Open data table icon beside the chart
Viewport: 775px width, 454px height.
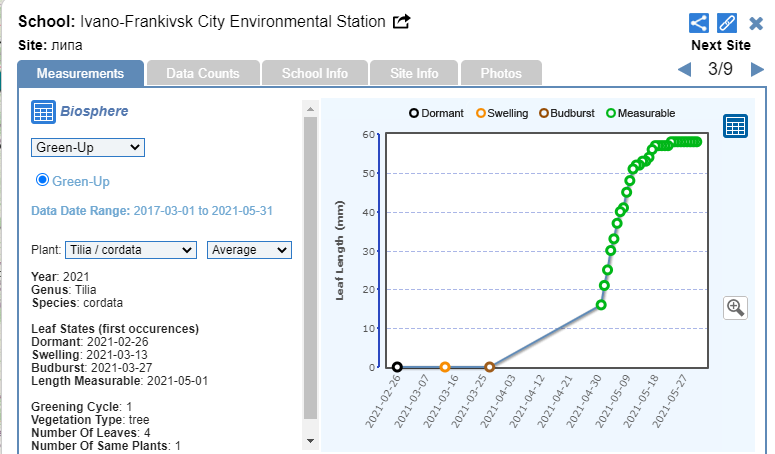(736, 126)
